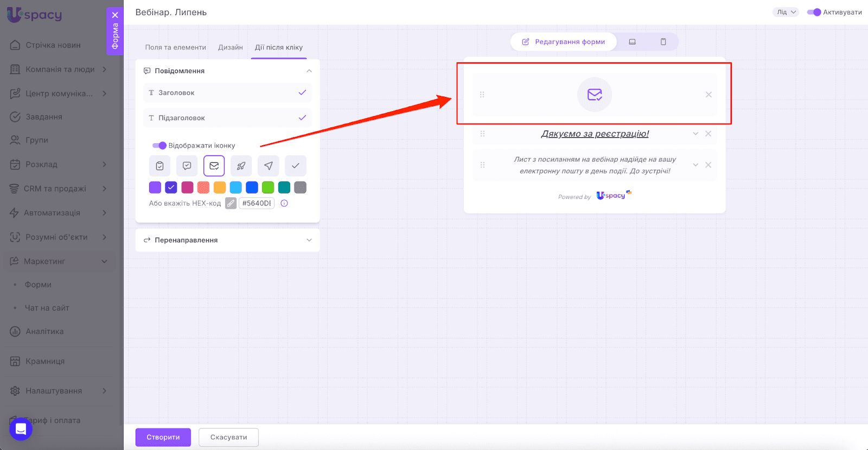This screenshot has width=868, height=450.
Task: Collapse the 'Повідомлення' section
Action: coord(309,71)
